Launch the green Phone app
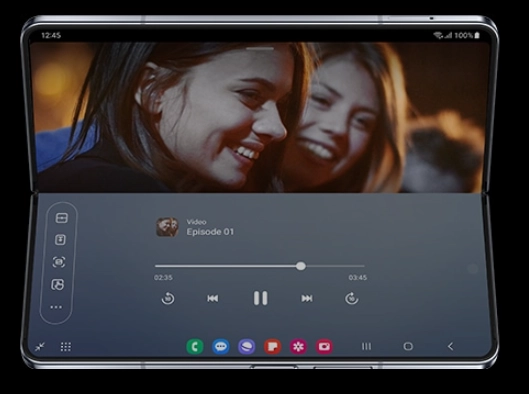Screen dimensions: 529x394 195,346
